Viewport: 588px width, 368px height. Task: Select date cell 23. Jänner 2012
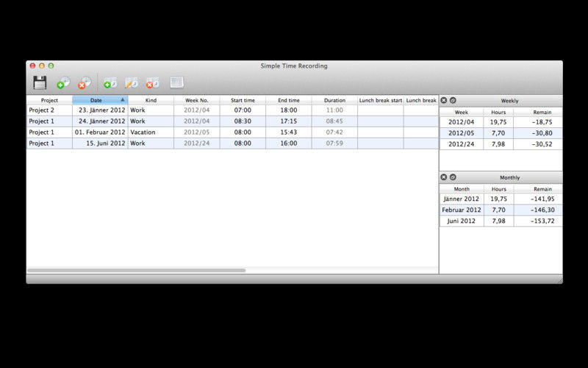click(x=100, y=110)
